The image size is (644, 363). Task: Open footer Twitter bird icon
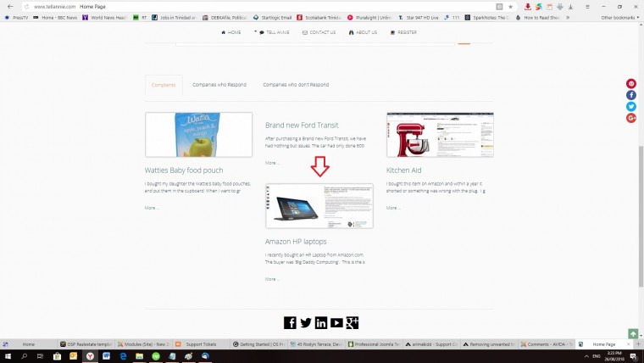point(306,322)
